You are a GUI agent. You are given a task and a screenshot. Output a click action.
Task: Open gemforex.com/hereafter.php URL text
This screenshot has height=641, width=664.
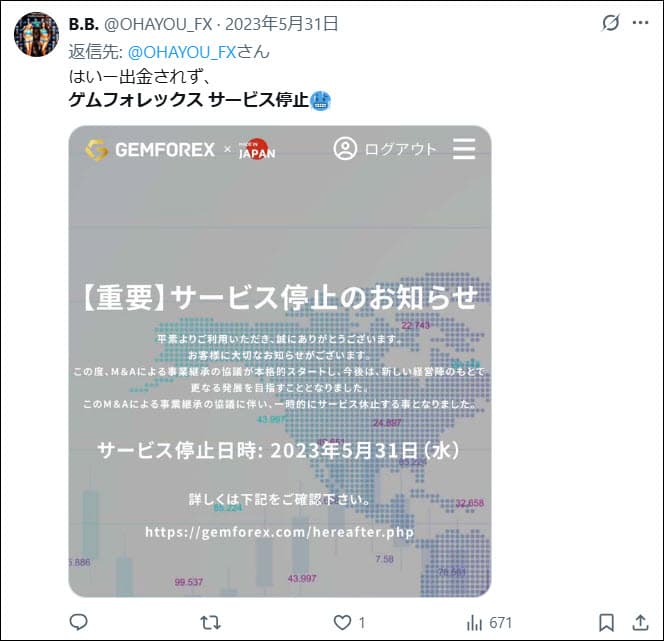pyautogui.click(x=279, y=532)
